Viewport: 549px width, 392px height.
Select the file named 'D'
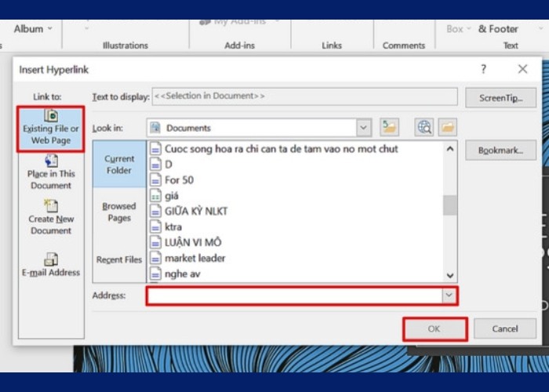[161, 165]
